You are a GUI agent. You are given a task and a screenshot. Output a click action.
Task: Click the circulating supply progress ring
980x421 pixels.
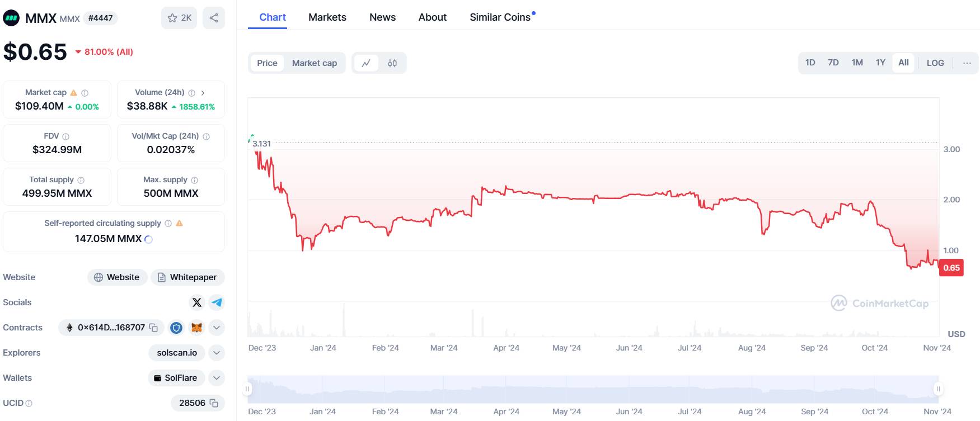click(x=148, y=239)
